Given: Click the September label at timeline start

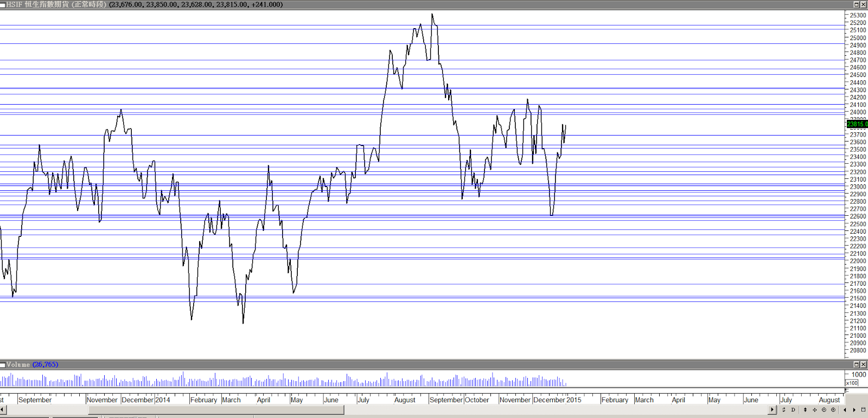Looking at the screenshot, I should [35, 400].
